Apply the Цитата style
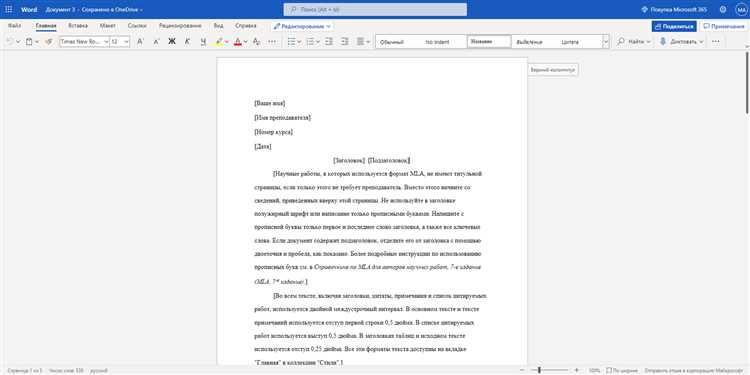The width and height of the screenshot is (750, 375). 570,42
